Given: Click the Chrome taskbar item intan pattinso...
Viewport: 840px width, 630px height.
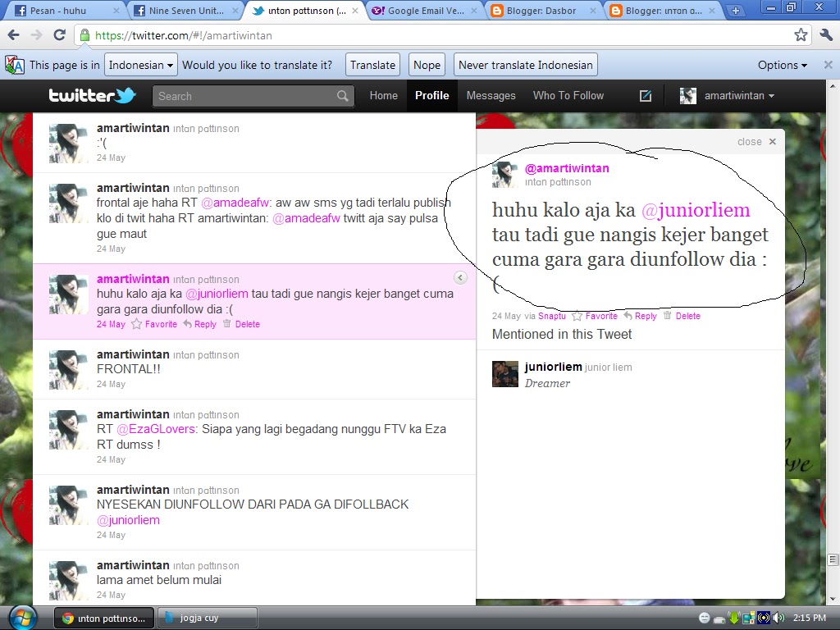Looking at the screenshot, I should 104,619.
